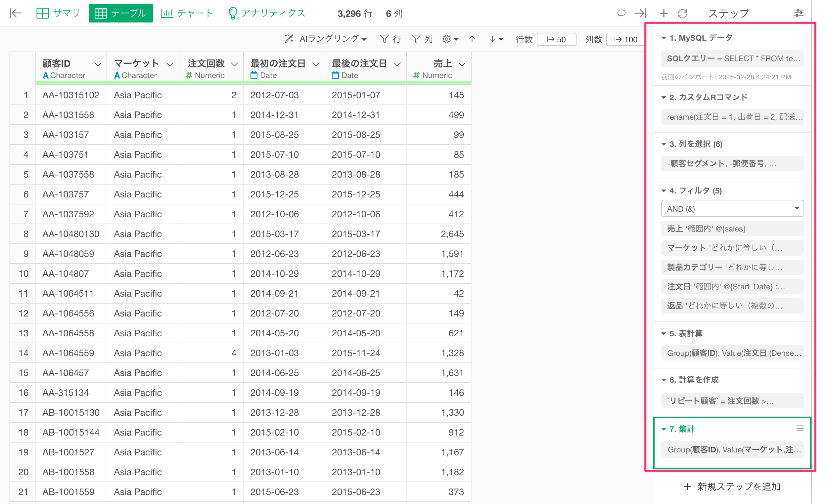
Task: Open the comment bubble icon
Action: pos(621,13)
